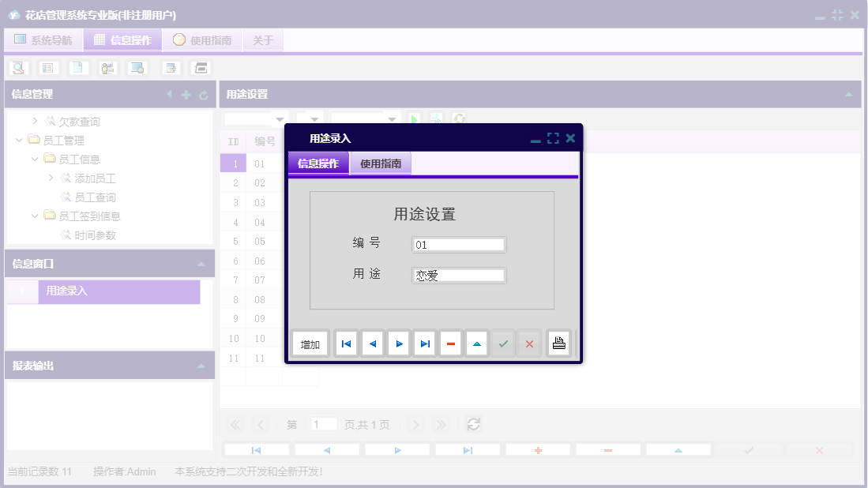Open the 系统导航 tab
The width and height of the screenshot is (868, 488).
42,39
